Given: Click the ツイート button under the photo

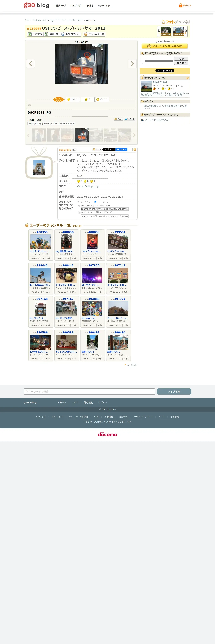Looking at the screenshot, I should pyautogui.click(x=130, y=119).
